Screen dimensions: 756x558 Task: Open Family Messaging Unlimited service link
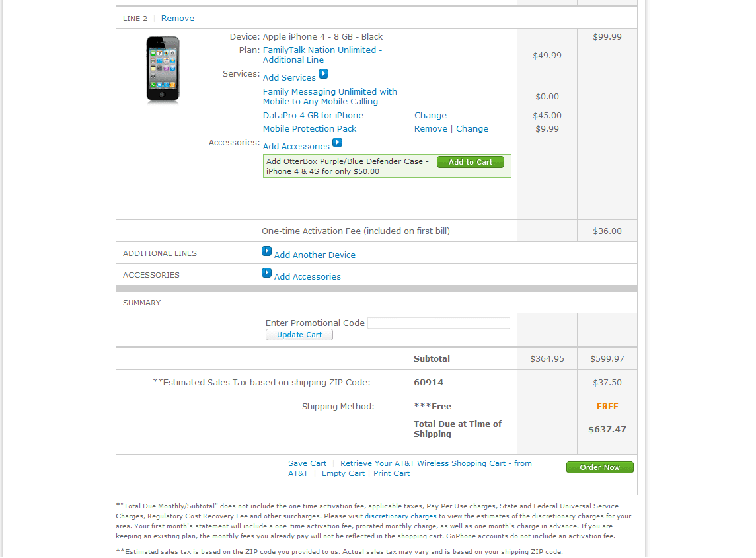pyautogui.click(x=330, y=97)
